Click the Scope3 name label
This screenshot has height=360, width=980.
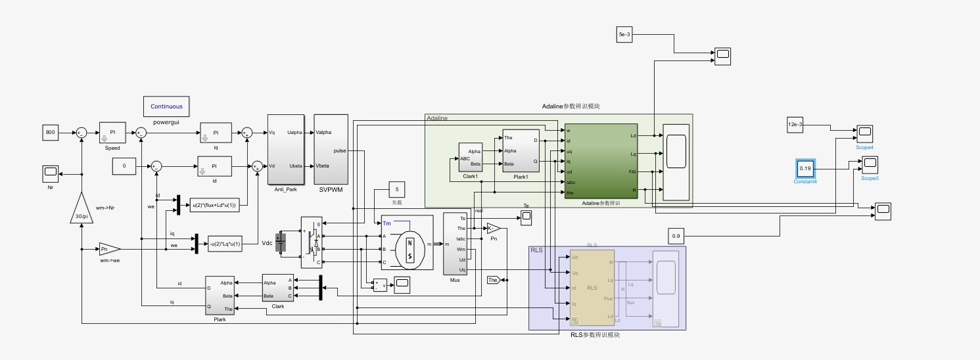point(870,178)
